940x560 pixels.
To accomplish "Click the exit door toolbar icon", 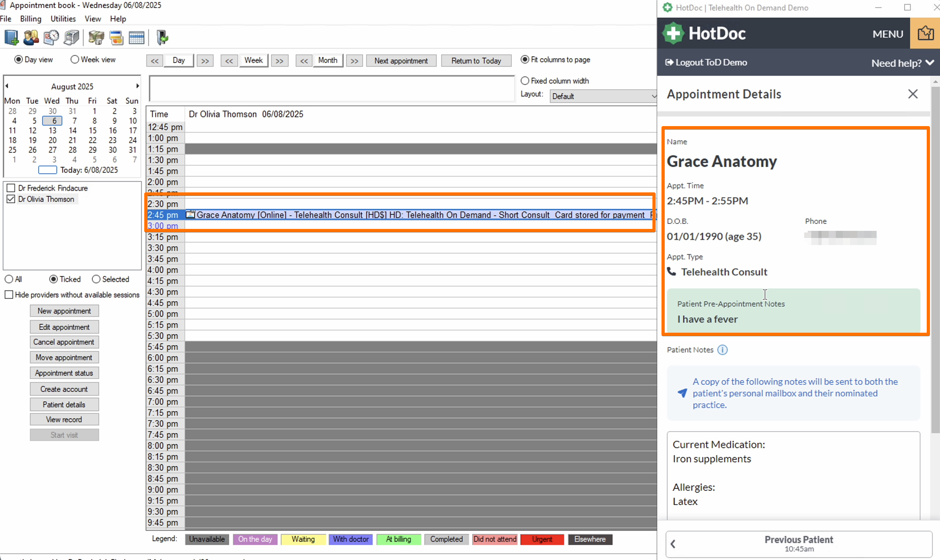I will click(x=162, y=38).
